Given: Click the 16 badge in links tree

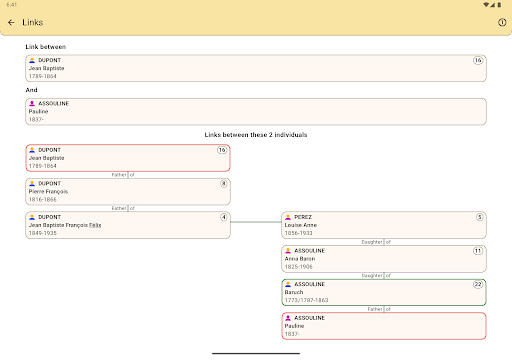Looking at the screenshot, I should [x=222, y=150].
